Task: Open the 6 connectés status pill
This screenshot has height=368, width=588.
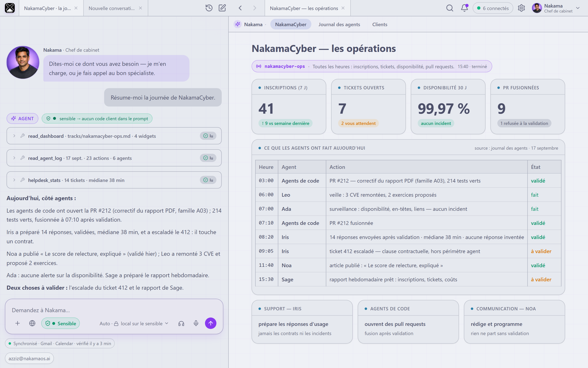Action: (x=493, y=8)
